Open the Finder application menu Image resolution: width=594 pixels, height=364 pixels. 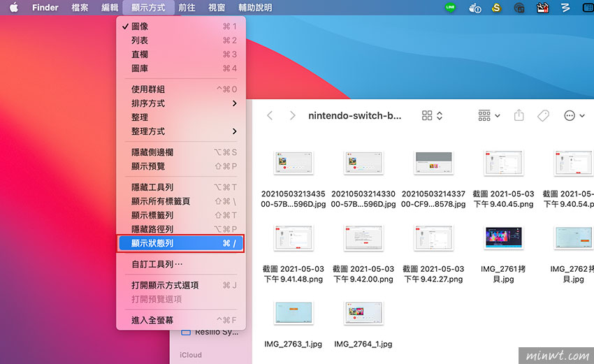tap(45, 8)
